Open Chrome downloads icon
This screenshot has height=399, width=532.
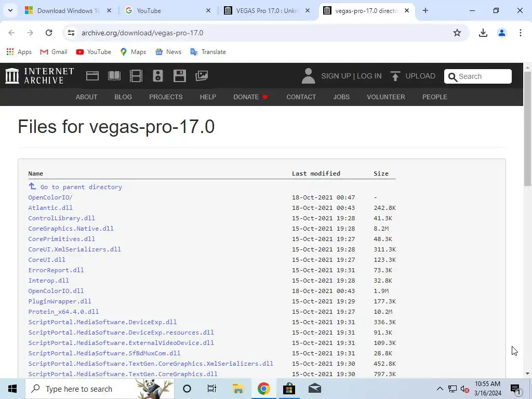coord(483,33)
